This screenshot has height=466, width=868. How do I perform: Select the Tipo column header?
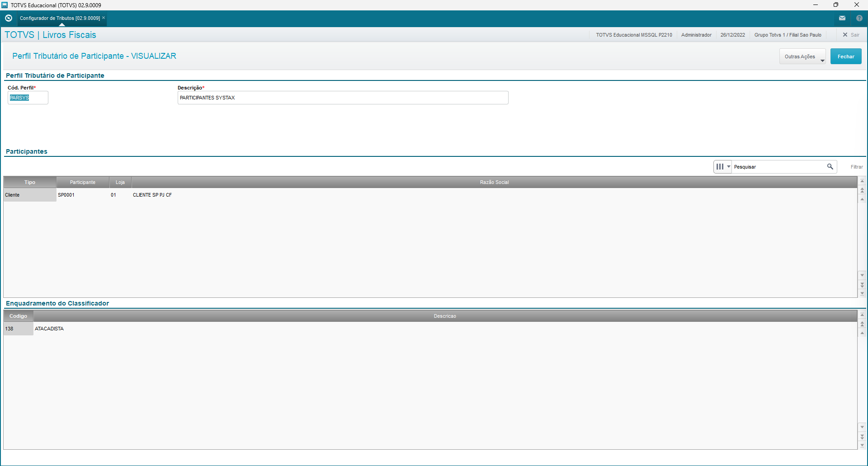pyautogui.click(x=30, y=182)
